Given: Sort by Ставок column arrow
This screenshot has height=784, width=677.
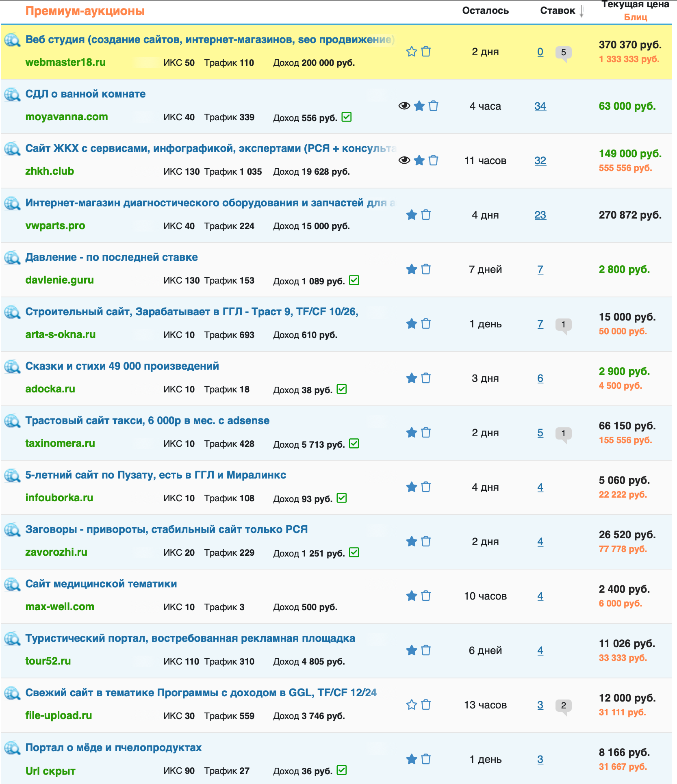Looking at the screenshot, I should pos(582,11).
